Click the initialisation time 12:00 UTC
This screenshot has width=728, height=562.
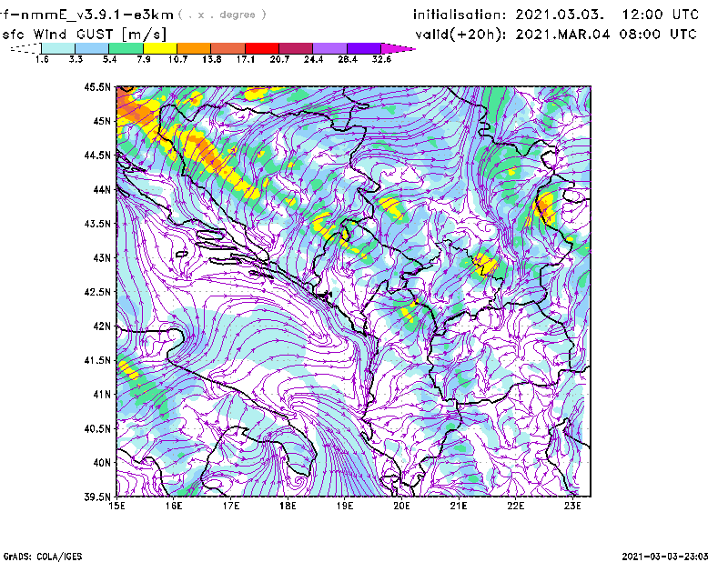[661, 15]
